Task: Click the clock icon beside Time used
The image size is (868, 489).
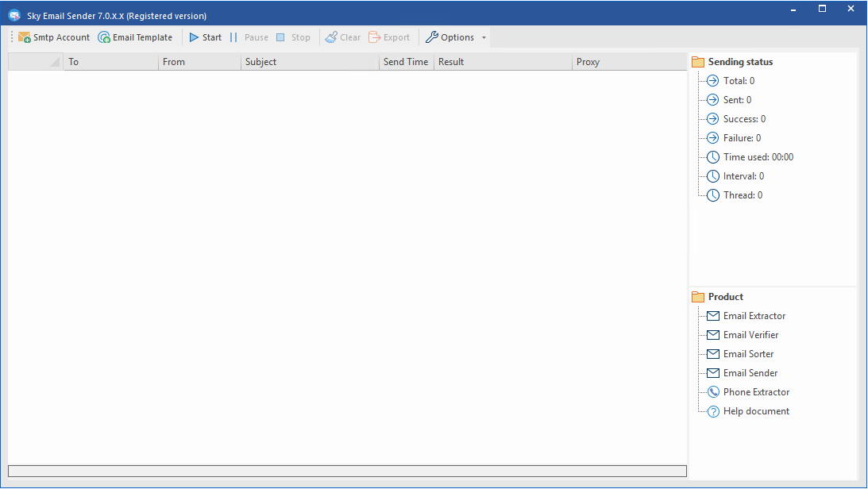Action: pos(713,157)
